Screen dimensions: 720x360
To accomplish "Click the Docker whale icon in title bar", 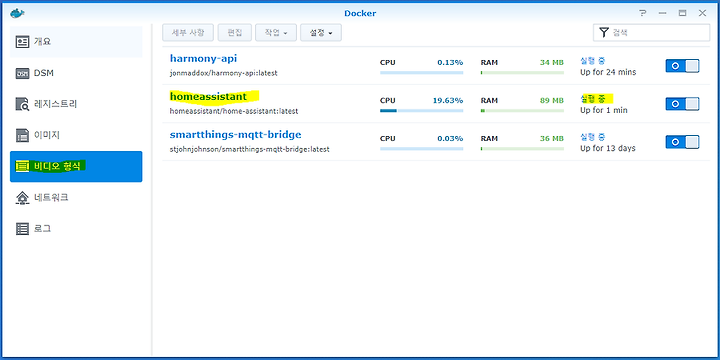I will (x=18, y=13).
